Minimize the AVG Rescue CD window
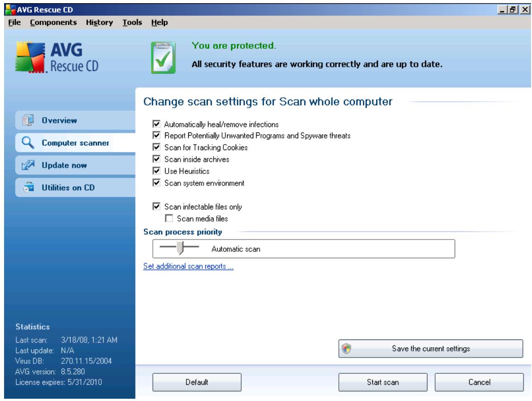Screen dimensions: 532x401 tap(502, 9)
